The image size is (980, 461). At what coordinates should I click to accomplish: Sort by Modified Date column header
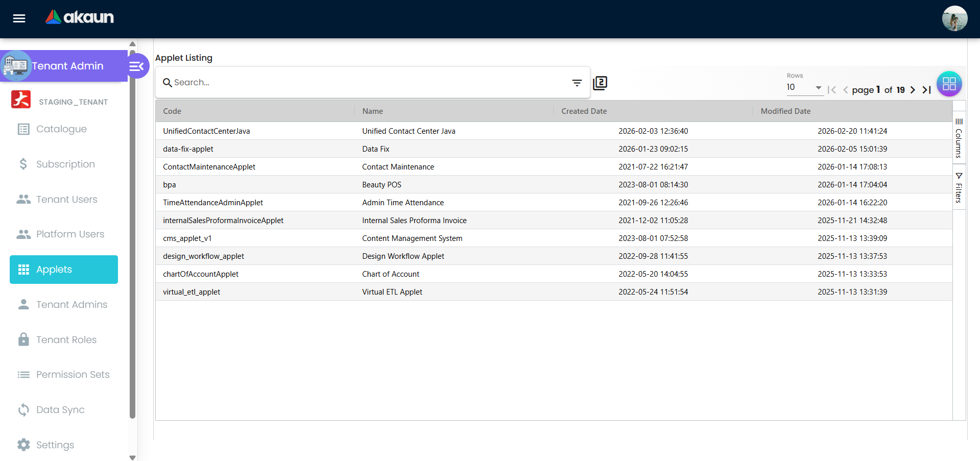pyautogui.click(x=852, y=111)
